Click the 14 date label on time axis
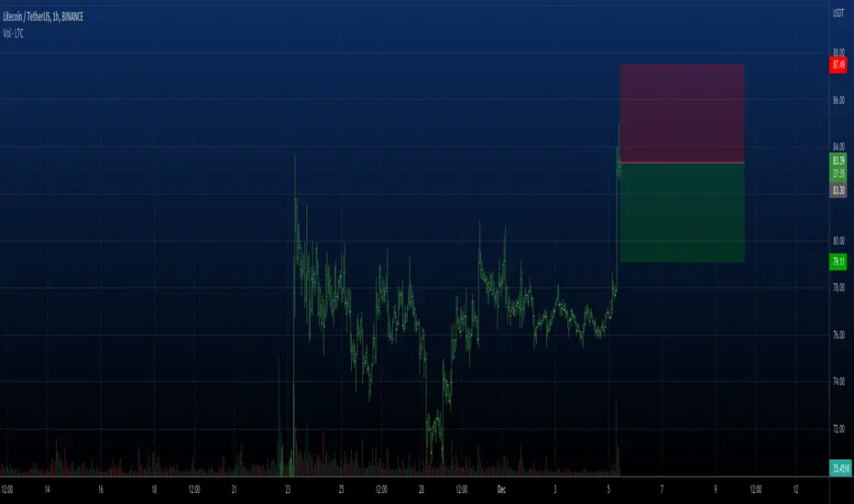Screen dimensions: 854x504 (x=47, y=489)
